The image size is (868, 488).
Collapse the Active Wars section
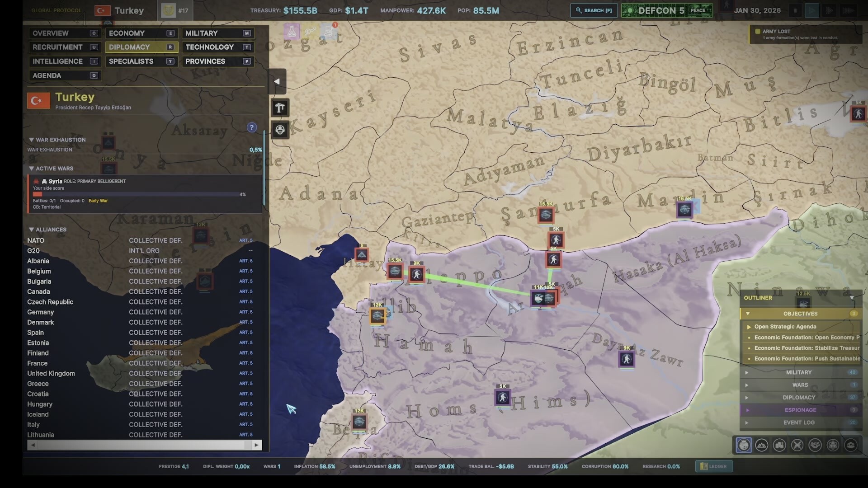coord(31,168)
